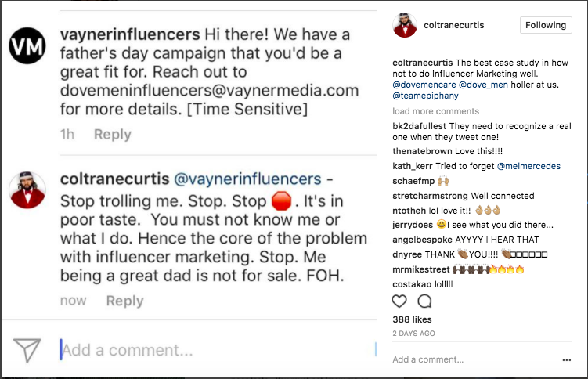588x379 pixels.
Task: Tap the paper plane send icon
Action: pyautogui.click(x=27, y=349)
